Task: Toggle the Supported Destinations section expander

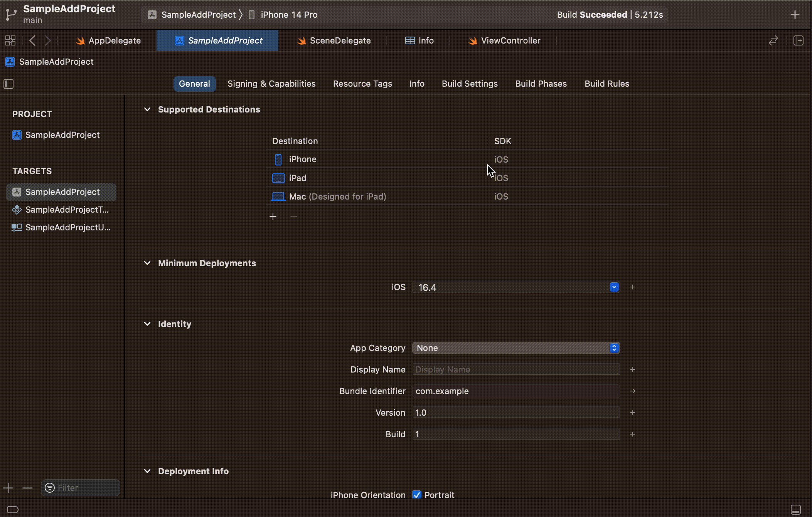Action: 147,109
